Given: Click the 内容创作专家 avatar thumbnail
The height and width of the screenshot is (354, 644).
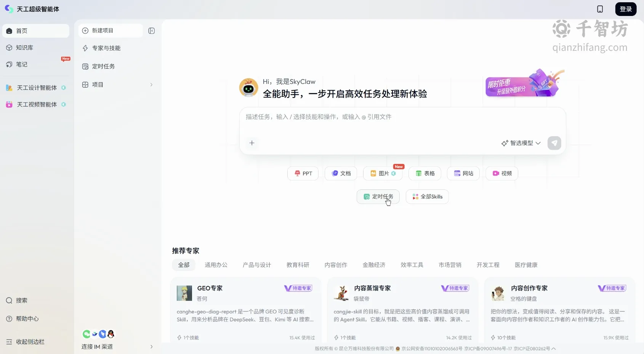Looking at the screenshot, I should pos(498,293).
